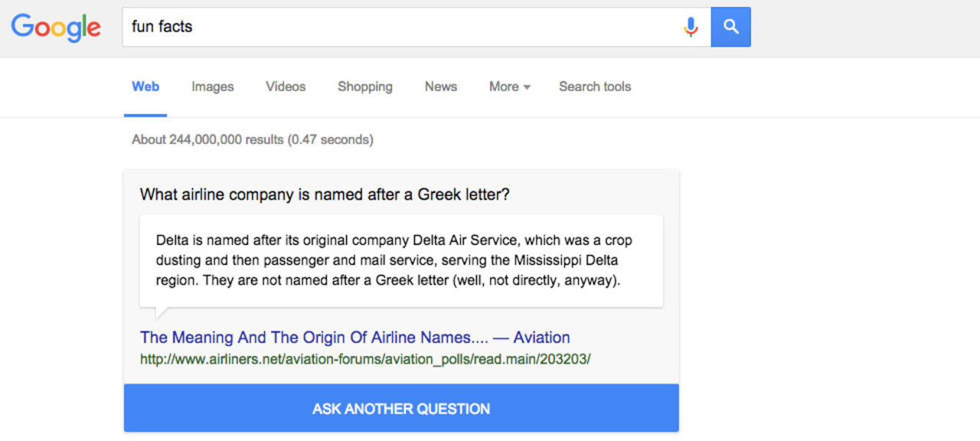Click the results count text line

253,139
